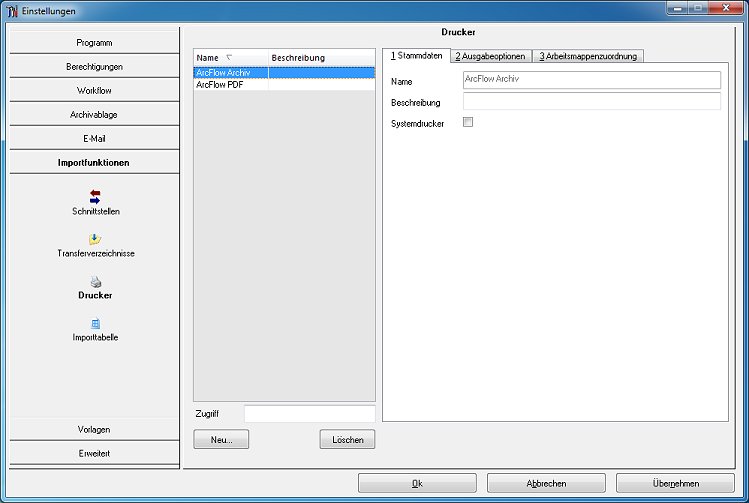
Task: Minimize the Einstellungen window
Action: 677,8
